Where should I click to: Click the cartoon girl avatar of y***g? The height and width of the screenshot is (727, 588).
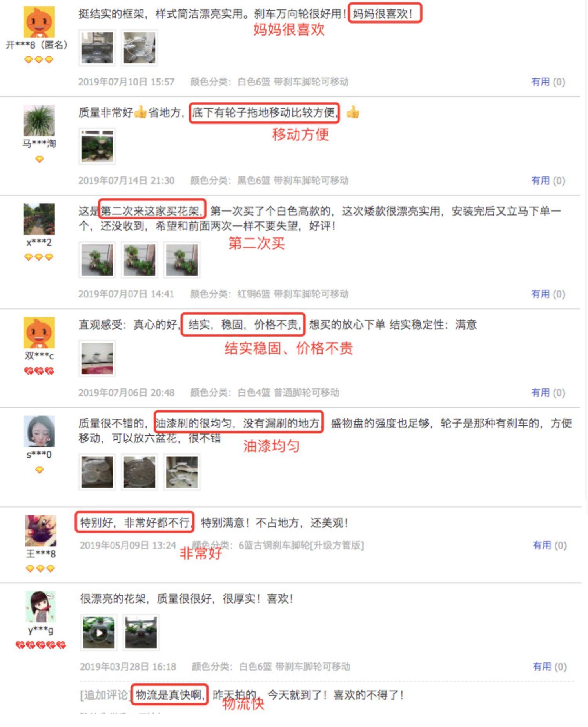click(x=41, y=606)
